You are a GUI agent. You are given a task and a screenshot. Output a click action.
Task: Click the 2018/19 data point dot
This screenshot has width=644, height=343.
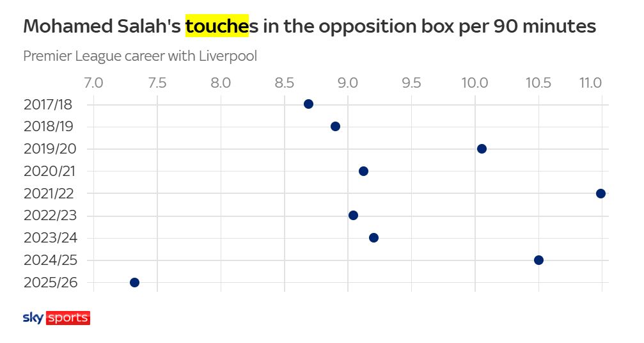(335, 127)
